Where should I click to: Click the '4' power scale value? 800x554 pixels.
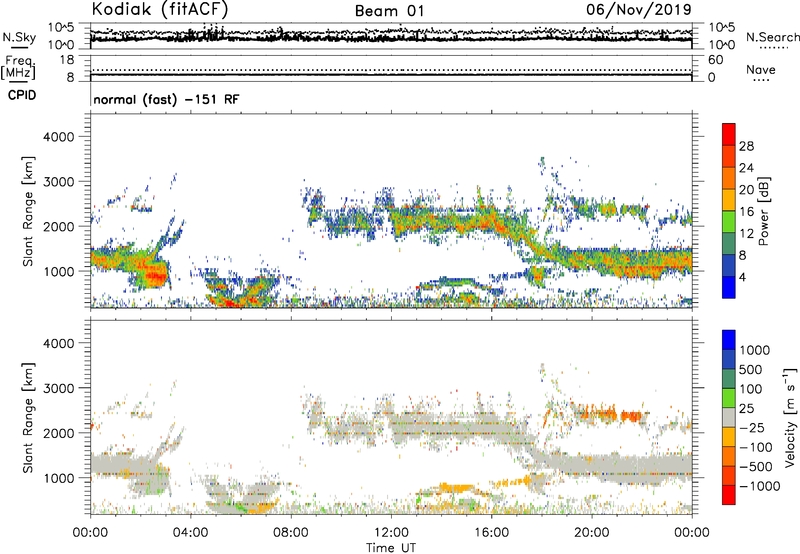(742, 277)
